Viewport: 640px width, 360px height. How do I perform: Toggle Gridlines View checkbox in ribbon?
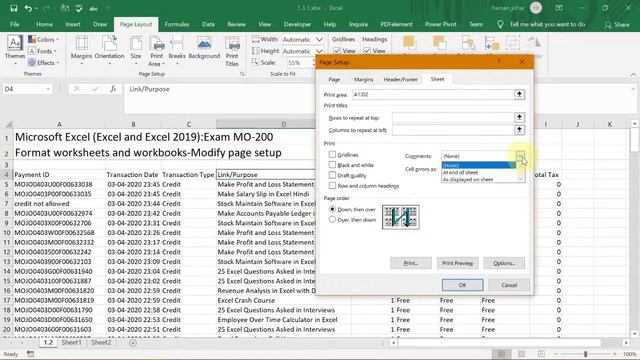337,51
